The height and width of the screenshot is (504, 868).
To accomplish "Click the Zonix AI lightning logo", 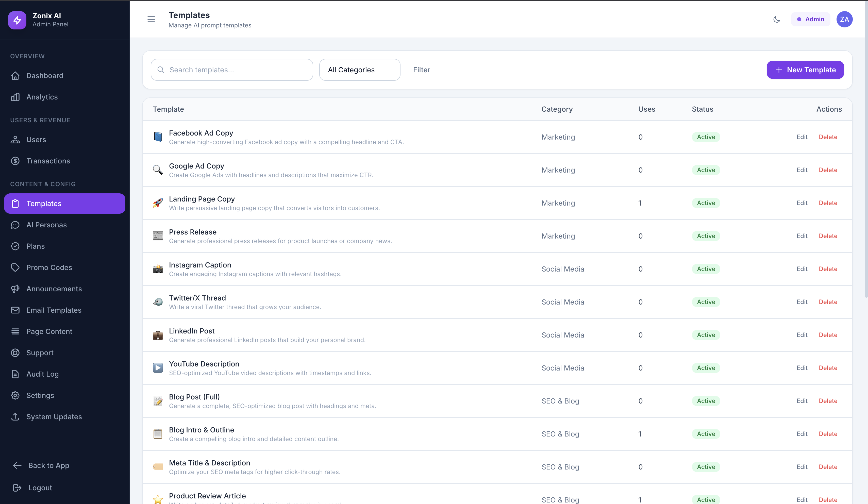I will [x=17, y=20].
